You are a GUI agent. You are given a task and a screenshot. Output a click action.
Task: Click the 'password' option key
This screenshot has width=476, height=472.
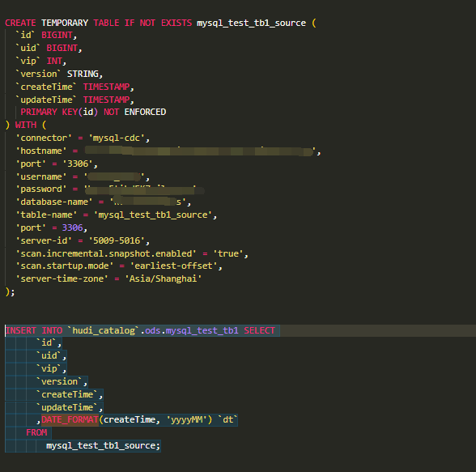click(x=41, y=189)
